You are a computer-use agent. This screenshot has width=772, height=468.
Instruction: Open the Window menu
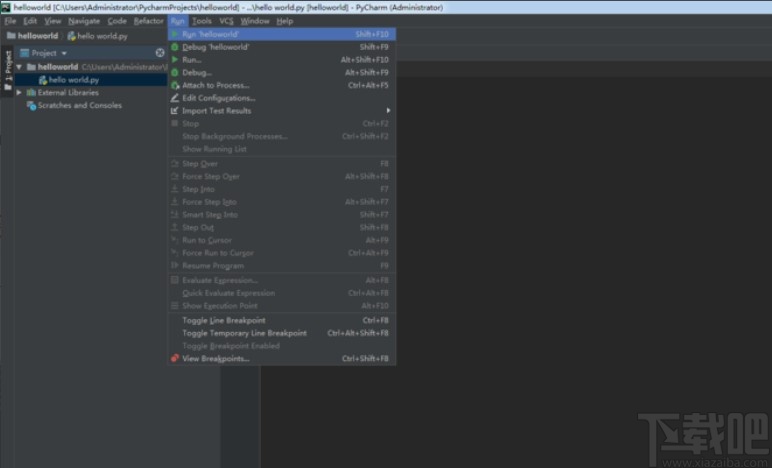click(255, 21)
